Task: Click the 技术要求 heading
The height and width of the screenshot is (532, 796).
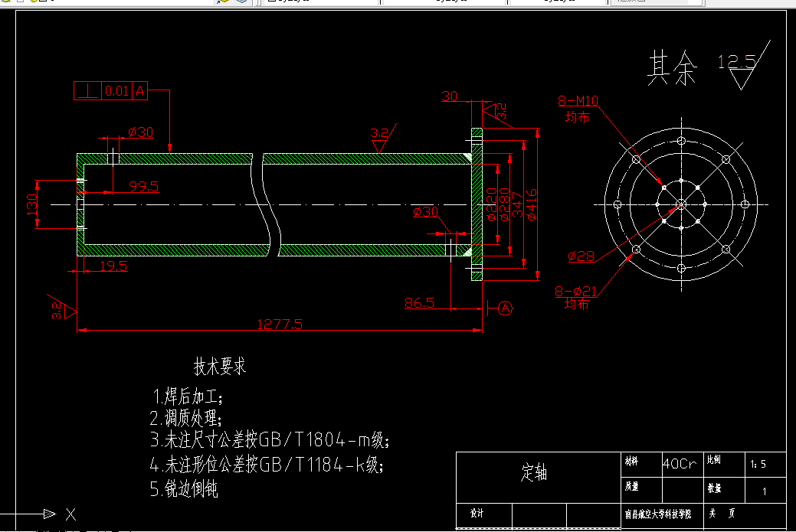Action: (220, 366)
